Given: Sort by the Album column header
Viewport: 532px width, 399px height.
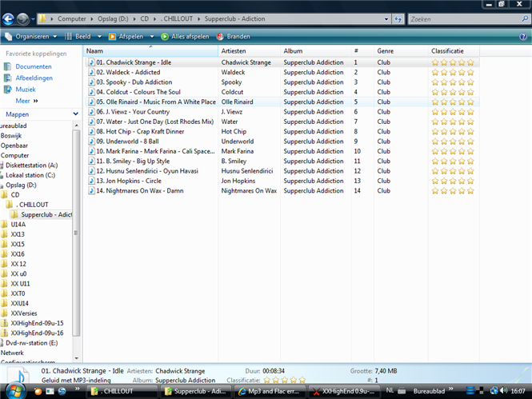Looking at the screenshot, I should (315, 51).
